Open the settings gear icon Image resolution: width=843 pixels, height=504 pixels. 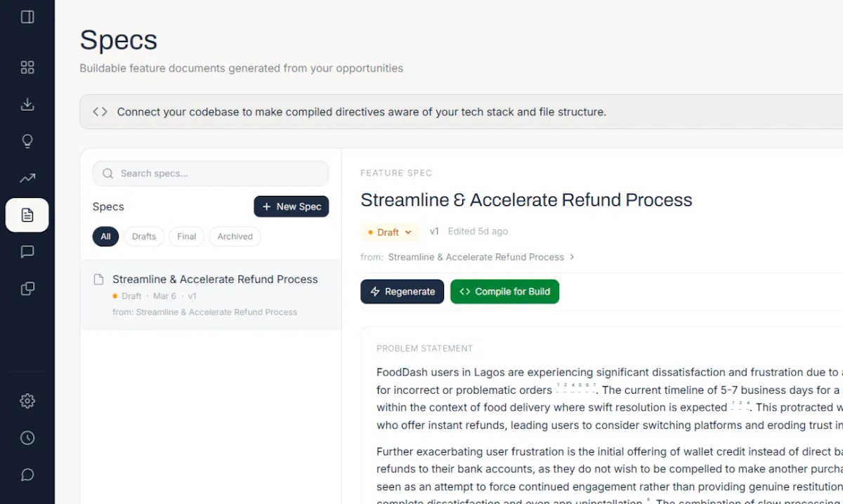click(x=27, y=401)
